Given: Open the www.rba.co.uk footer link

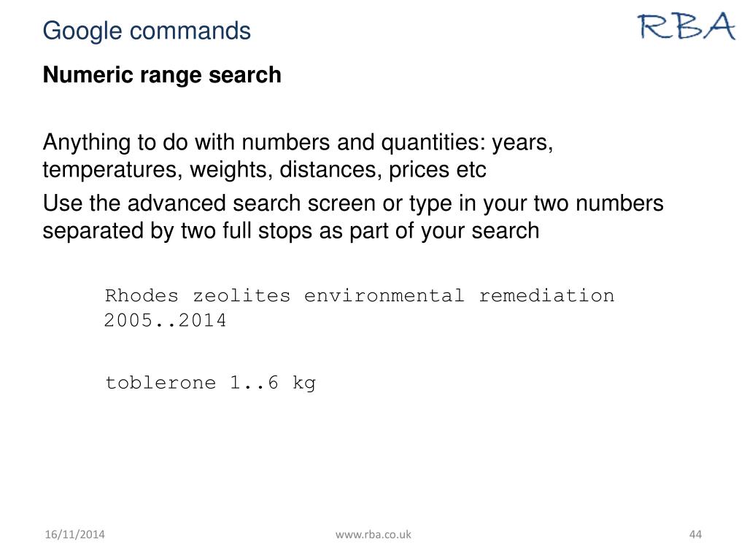Looking at the screenshot, I should (x=373, y=534).
